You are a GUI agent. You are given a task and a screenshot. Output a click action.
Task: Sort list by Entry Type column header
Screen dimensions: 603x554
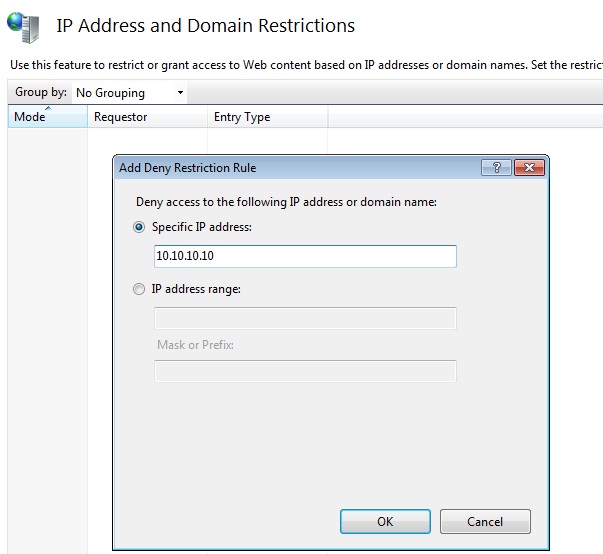[x=267, y=116]
